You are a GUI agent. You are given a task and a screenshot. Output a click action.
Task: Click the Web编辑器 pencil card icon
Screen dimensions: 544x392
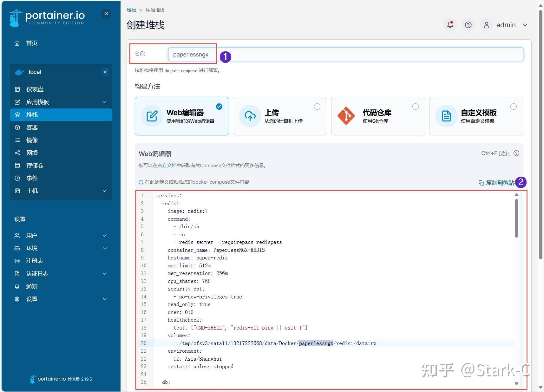tap(152, 116)
